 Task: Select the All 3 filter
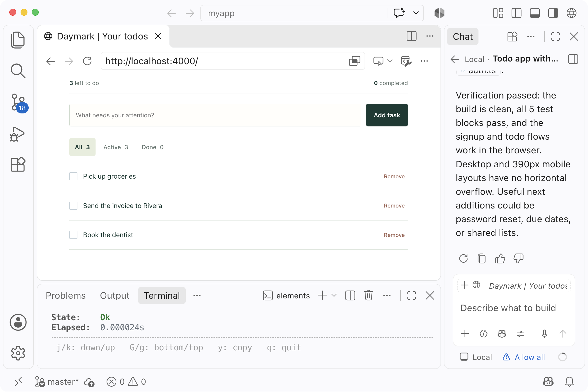[82, 147]
